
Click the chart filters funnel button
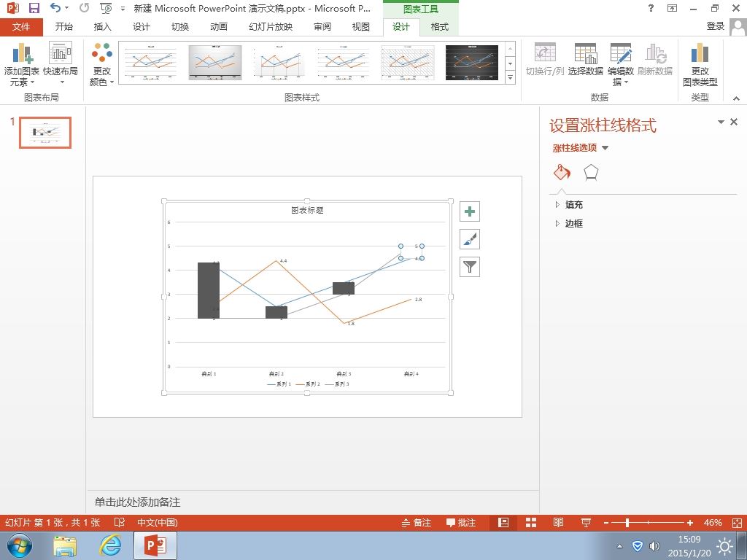(470, 267)
